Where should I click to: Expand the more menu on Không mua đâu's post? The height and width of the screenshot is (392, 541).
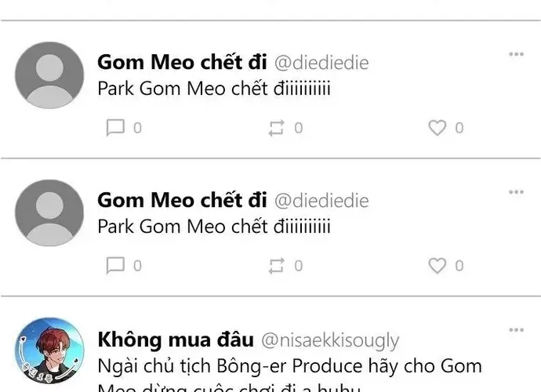[x=516, y=330]
